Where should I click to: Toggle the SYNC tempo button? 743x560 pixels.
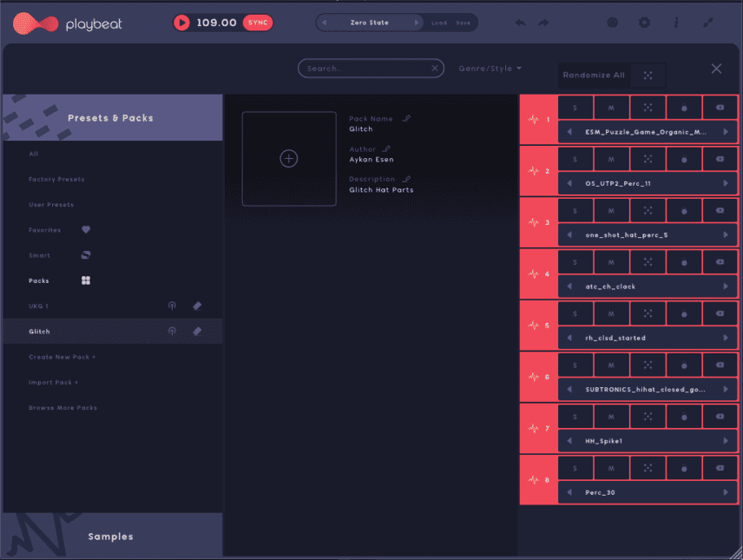(258, 23)
